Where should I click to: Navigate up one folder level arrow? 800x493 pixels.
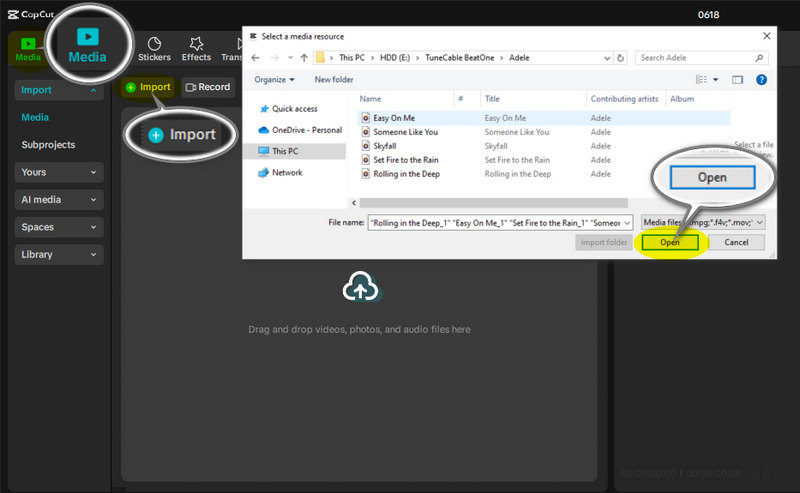coord(304,58)
